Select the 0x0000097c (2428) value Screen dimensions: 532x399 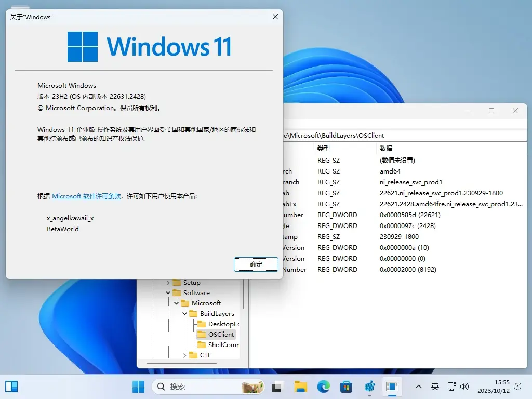[407, 225]
